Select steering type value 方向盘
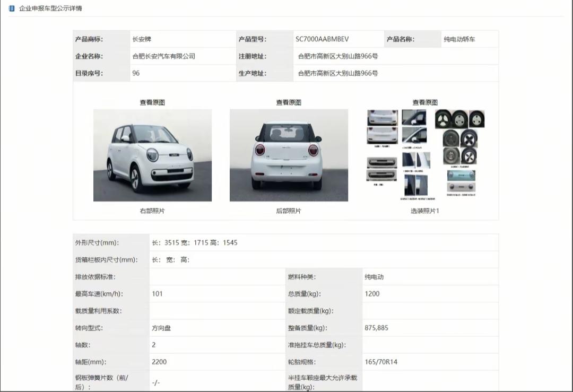 pyautogui.click(x=161, y=328)
